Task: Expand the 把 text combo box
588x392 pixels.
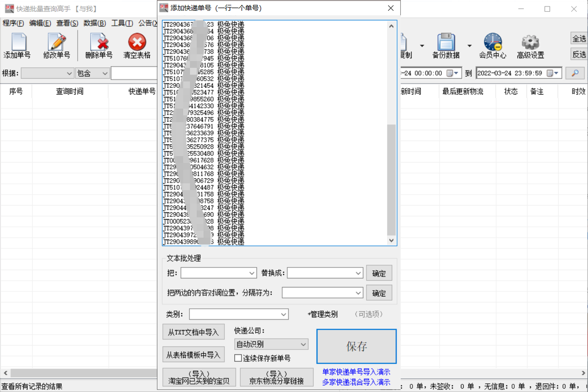Action: pos(252,273)
